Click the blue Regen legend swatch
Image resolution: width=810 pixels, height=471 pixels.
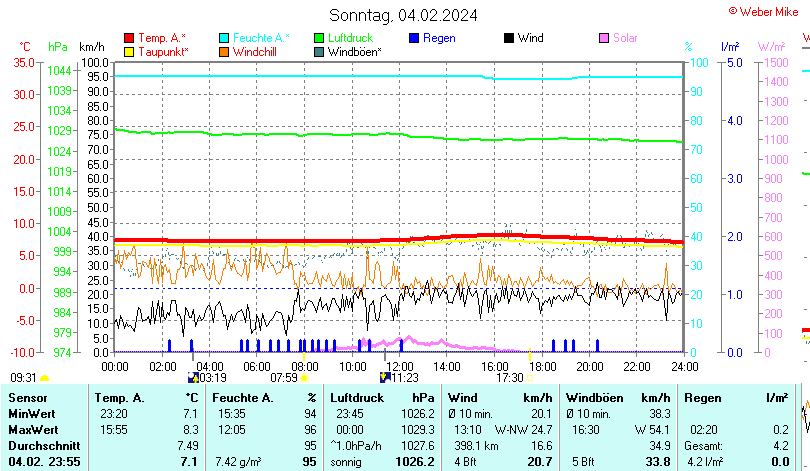pos(415,38)
